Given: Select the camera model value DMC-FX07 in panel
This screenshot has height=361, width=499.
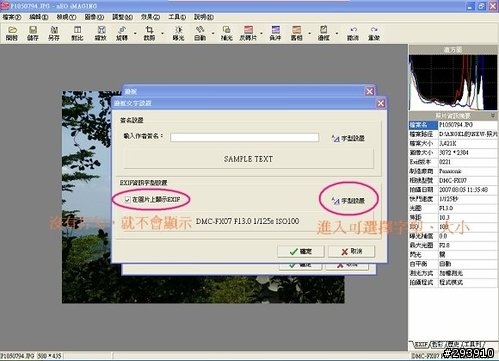Looking at the screenshot, I should 453,180.
